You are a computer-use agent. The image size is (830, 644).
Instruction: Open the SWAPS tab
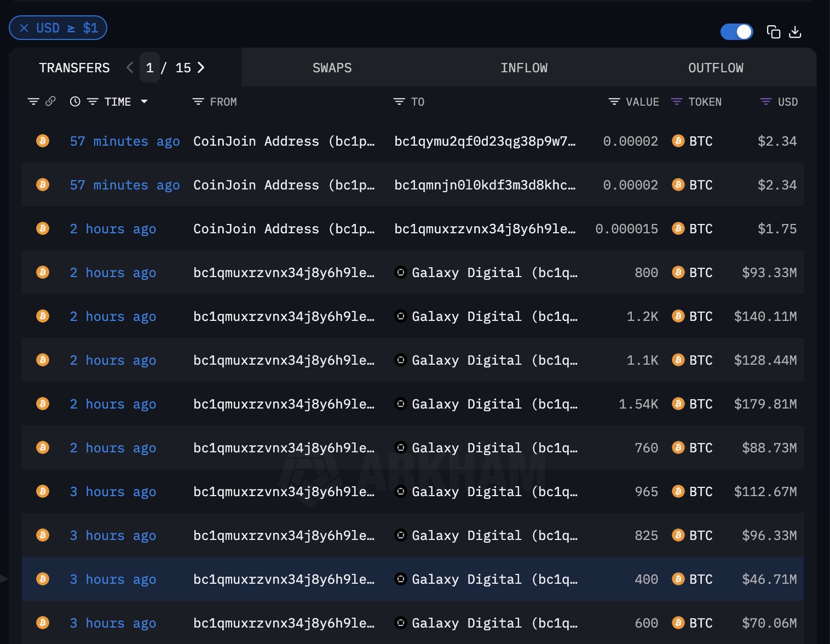pos(332,68)
